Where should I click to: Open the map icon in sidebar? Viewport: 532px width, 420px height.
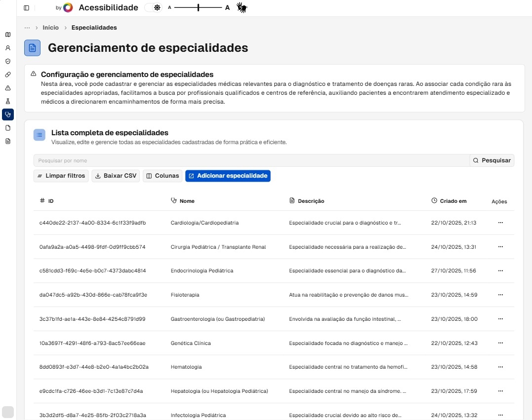8,35
